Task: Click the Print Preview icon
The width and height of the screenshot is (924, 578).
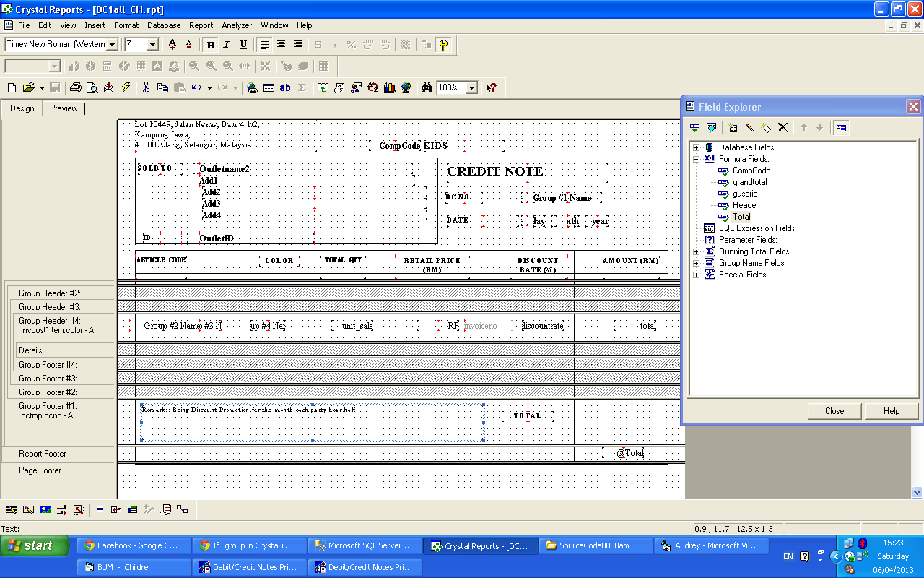Action: [x=92, y=87]
